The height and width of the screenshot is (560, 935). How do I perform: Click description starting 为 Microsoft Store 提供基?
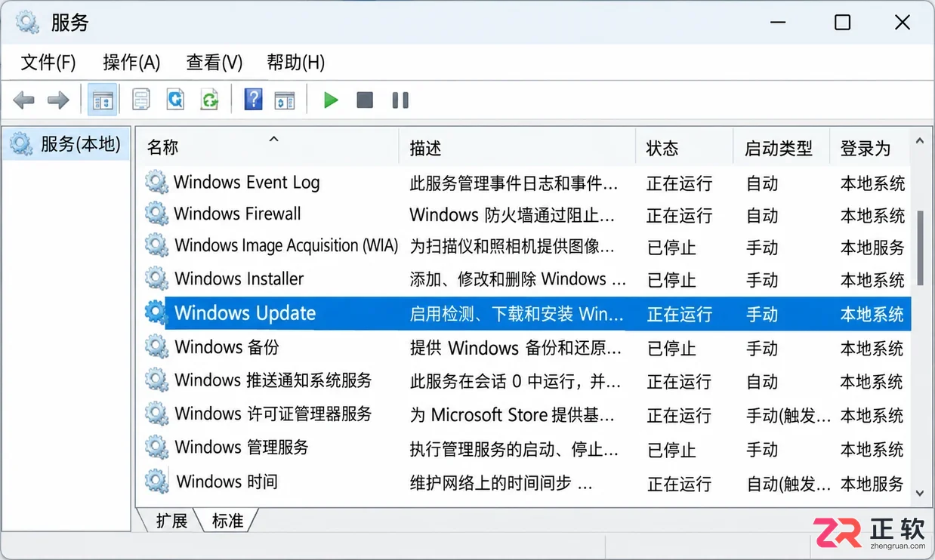pyautogui.click(x=512, y=415)
